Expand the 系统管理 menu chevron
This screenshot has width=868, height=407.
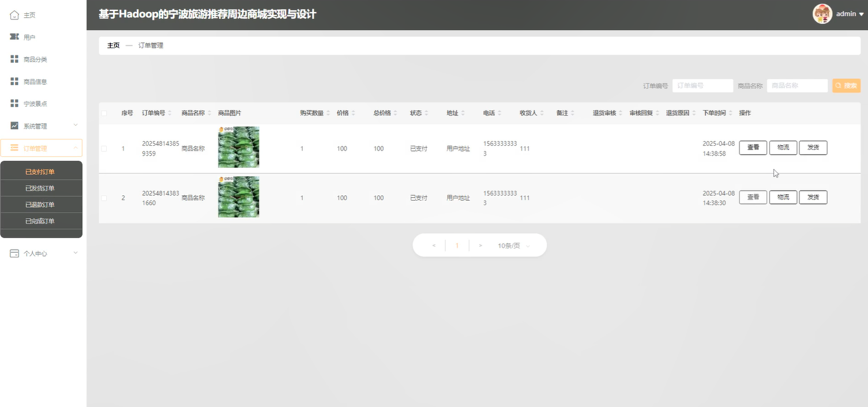pos(76,125)
